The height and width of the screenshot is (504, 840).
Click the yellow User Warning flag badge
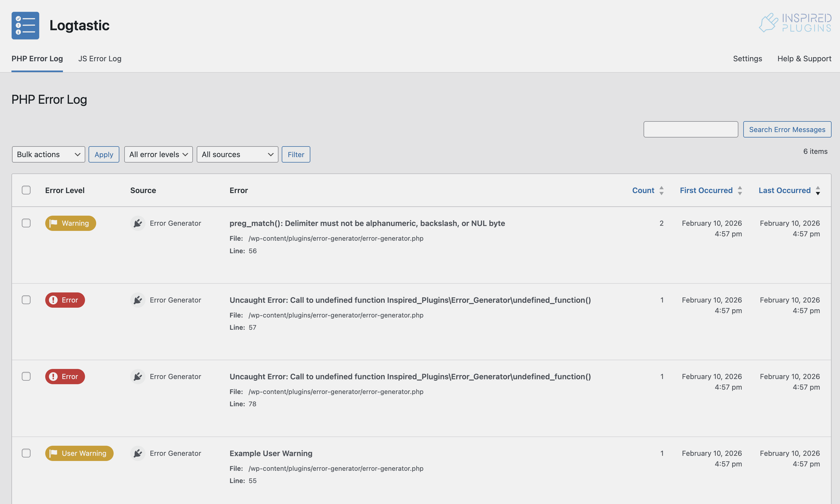79,453
